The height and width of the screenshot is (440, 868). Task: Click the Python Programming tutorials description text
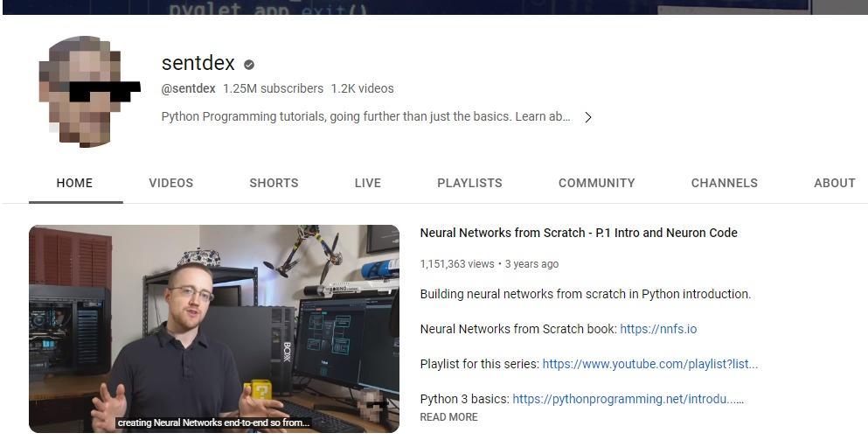tap(366, 117)
